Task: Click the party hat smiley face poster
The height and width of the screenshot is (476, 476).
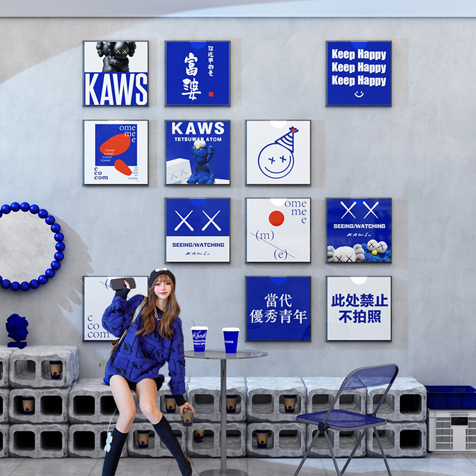Action: click(278, 152)
